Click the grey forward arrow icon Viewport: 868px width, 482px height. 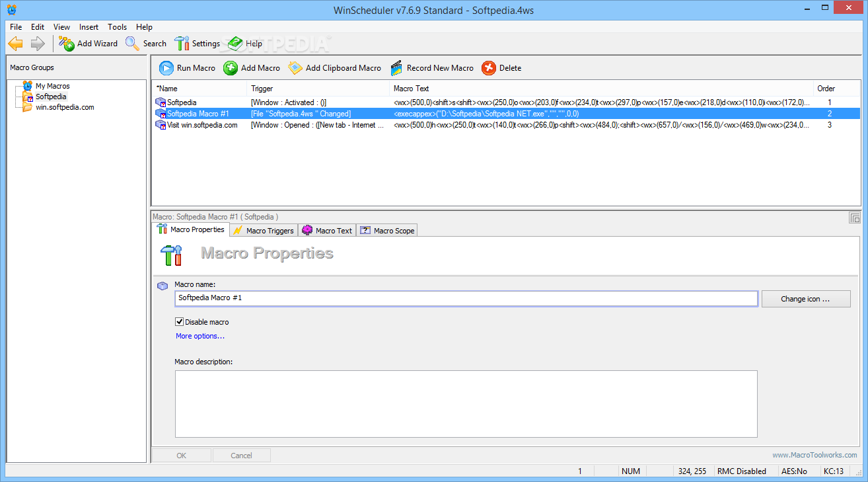click(x=38, y=44)
